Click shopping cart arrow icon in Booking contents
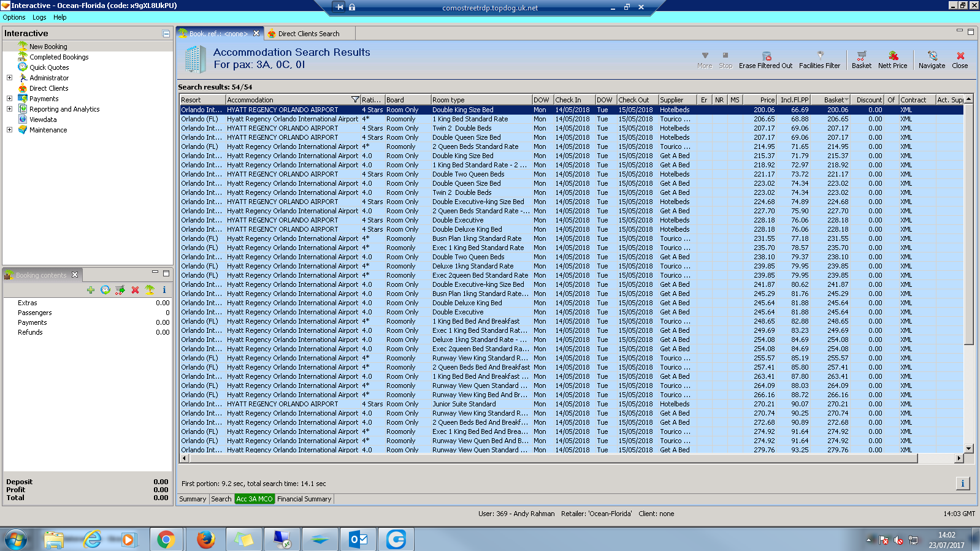 tap(120, 290)
